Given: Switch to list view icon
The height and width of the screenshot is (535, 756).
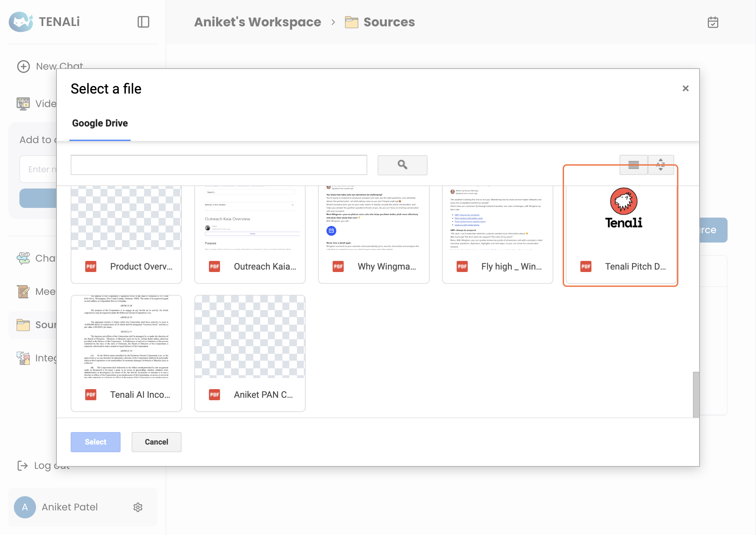Looking at the screenshot, I should (633, 165).
